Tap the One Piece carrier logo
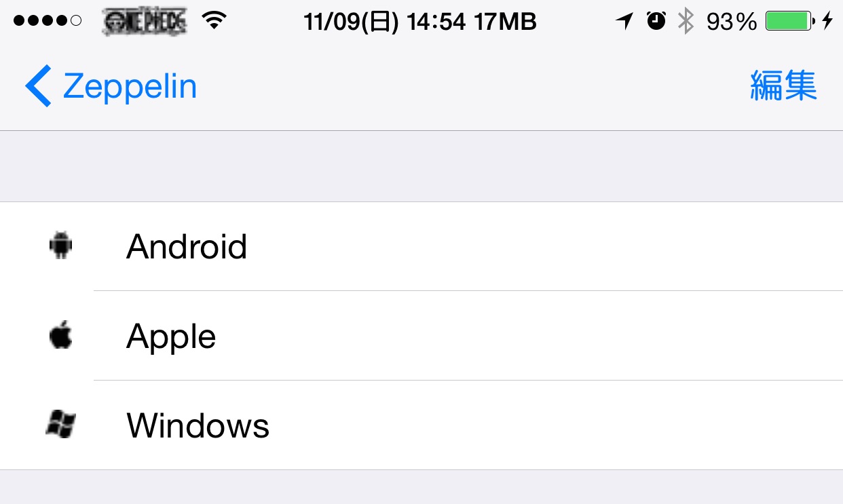This screenshot has height=504, width=843. point(144,22)
